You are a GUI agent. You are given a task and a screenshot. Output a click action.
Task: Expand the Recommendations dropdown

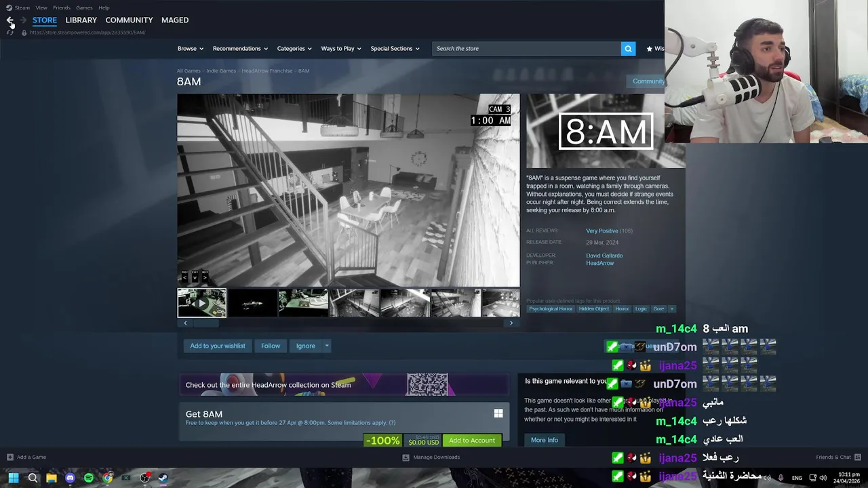240,49
